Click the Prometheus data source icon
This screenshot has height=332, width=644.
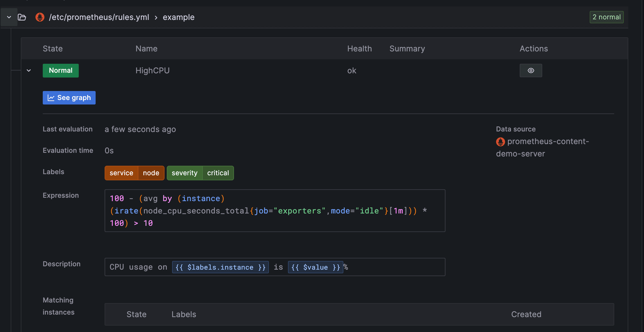tap(501, 142)
